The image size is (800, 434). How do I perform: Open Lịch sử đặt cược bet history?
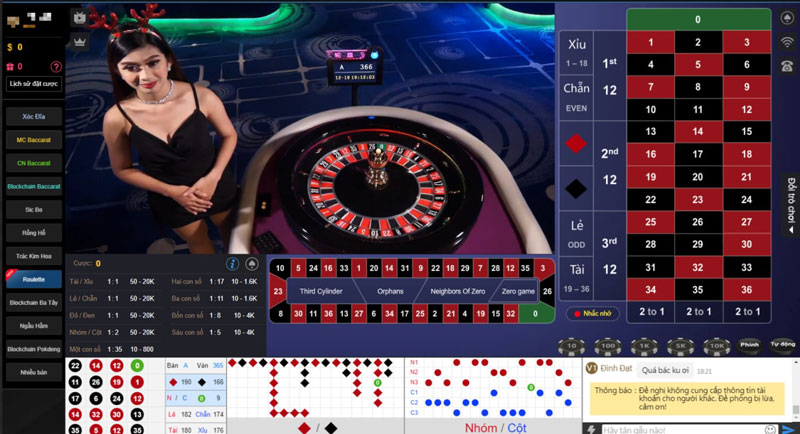34,84
